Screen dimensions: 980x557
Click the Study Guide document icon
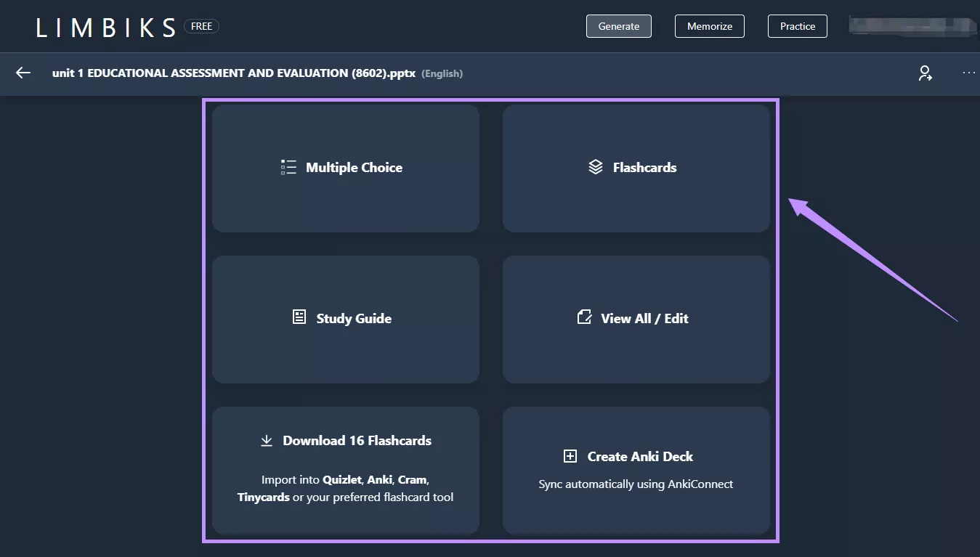(299, 317)
